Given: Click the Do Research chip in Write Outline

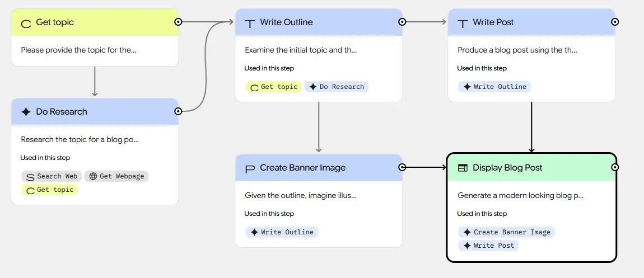Looking at the screenshot, I should tap(337, 87).
